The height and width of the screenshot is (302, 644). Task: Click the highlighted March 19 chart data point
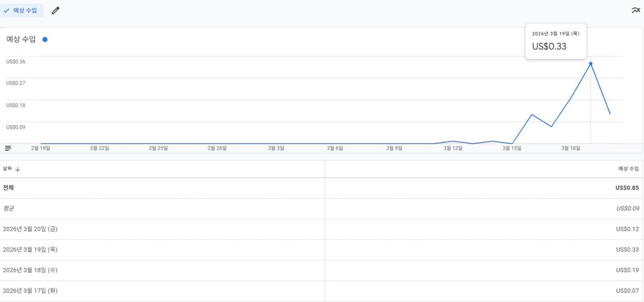pos(590,64)
